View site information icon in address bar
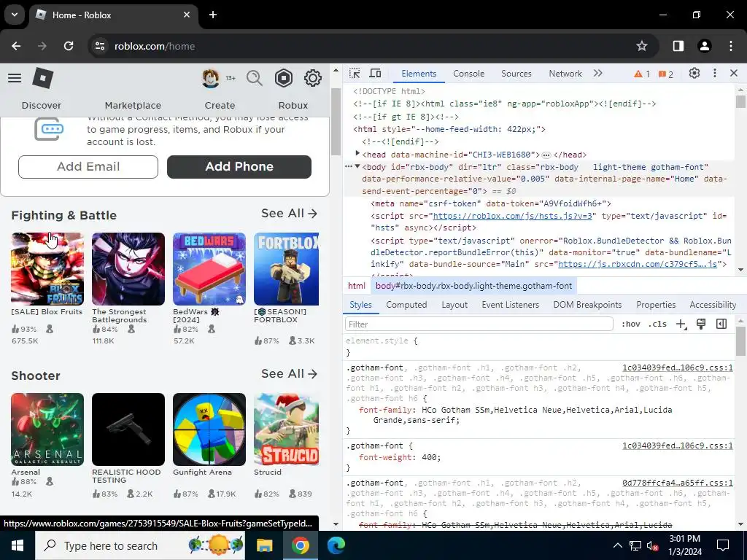Image resolution: width=747 pixels, height=560 pixels. [x=100, y=46]
